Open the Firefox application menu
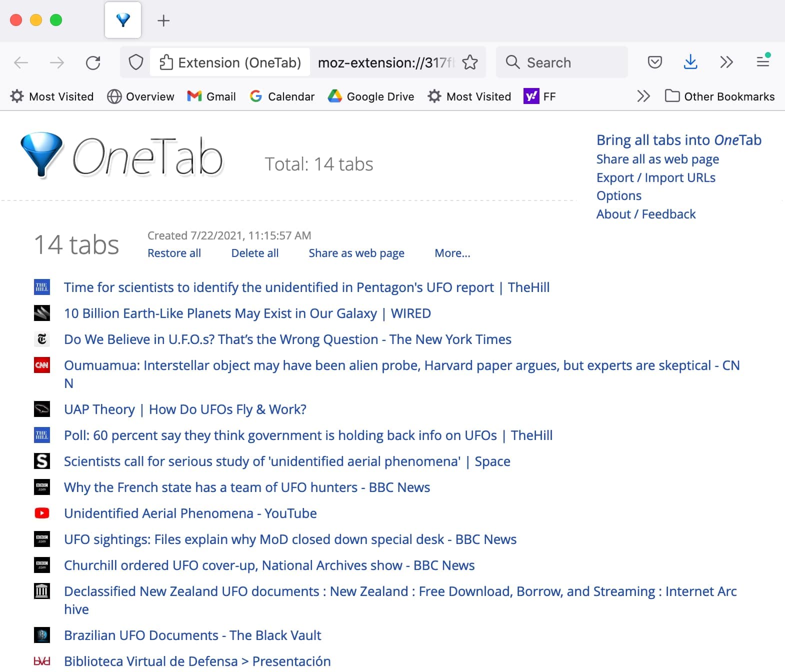Viewport: 785px width, 672px height. click(762, 61)
